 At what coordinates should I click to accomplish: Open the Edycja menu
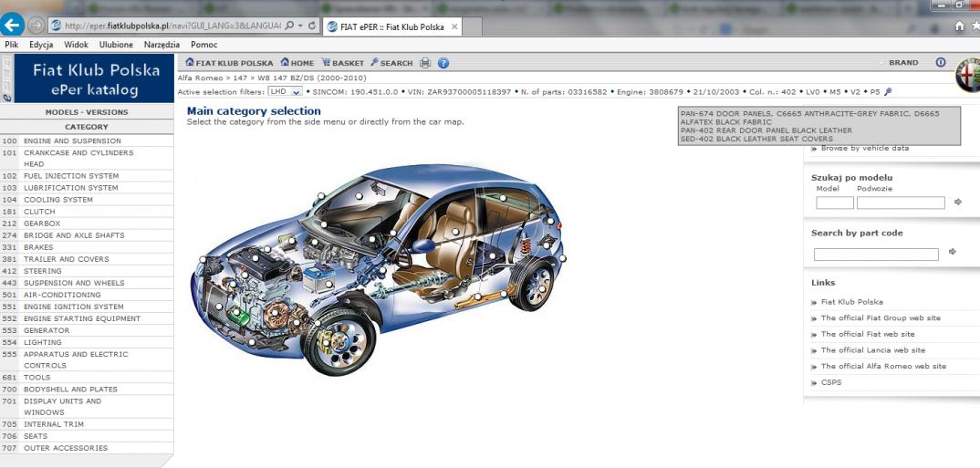click(41, 45)
